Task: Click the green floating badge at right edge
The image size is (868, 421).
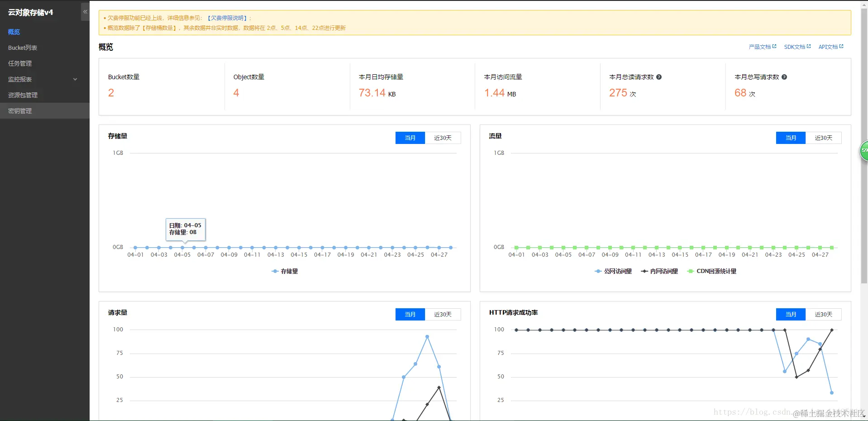Action: 864,151
